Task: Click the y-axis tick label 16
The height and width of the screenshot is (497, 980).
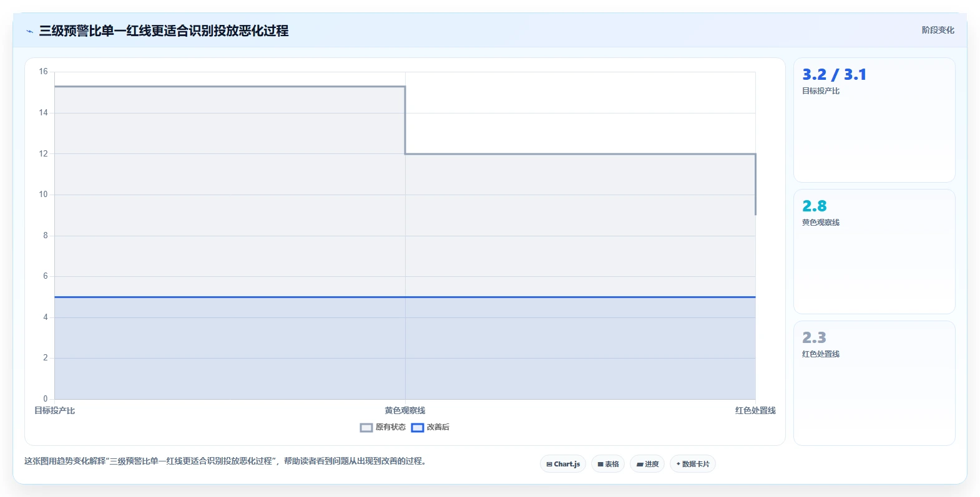Action: (x=43, y=72)
